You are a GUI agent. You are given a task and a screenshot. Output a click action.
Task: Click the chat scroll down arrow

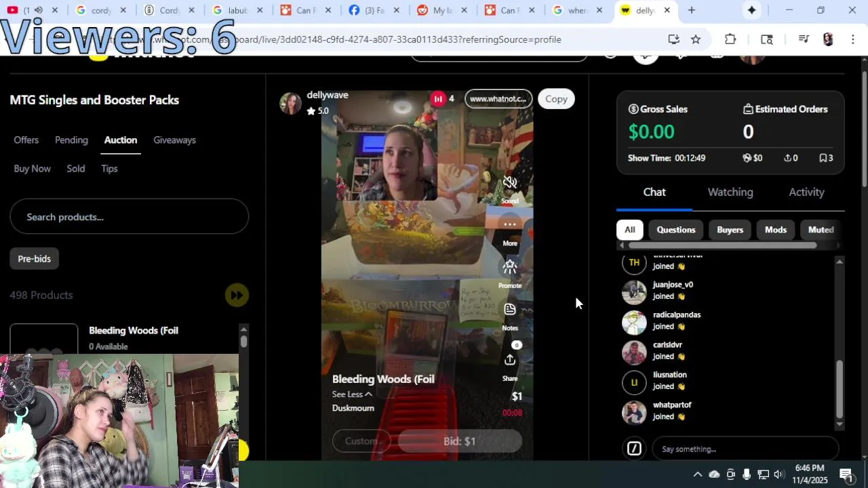click(x=840, y=424)
